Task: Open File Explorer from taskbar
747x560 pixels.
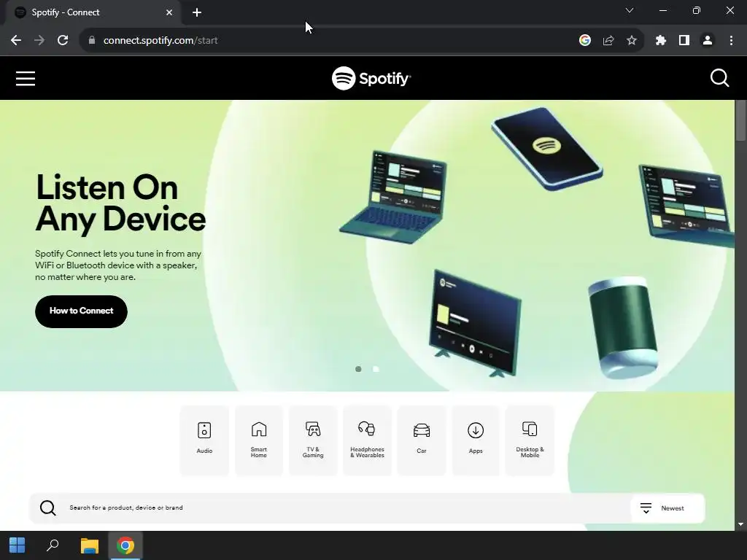Action: point(89,545)
